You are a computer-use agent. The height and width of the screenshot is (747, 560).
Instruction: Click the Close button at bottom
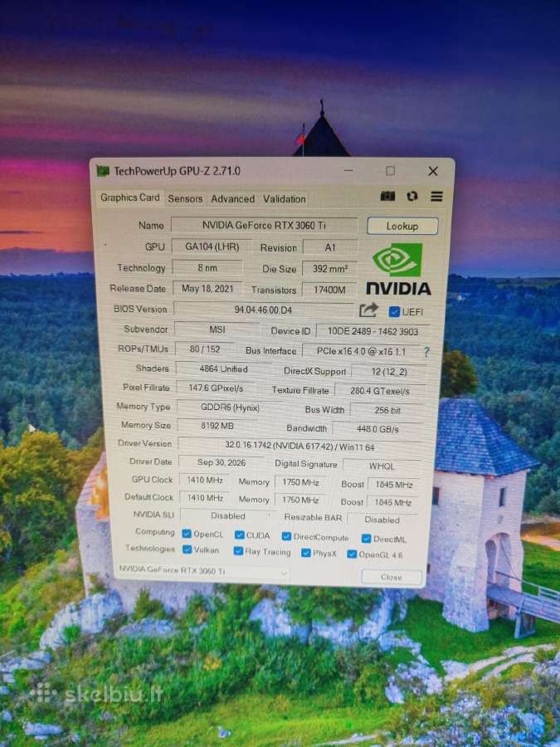coord(392,577)
